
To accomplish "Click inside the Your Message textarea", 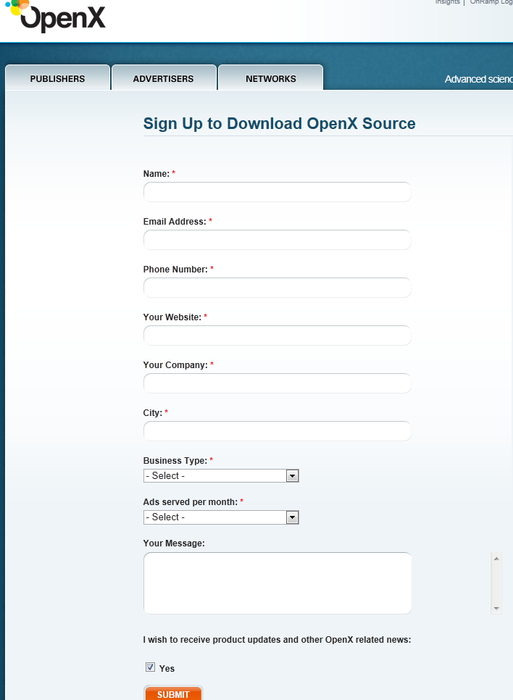I will coord(277,583).
